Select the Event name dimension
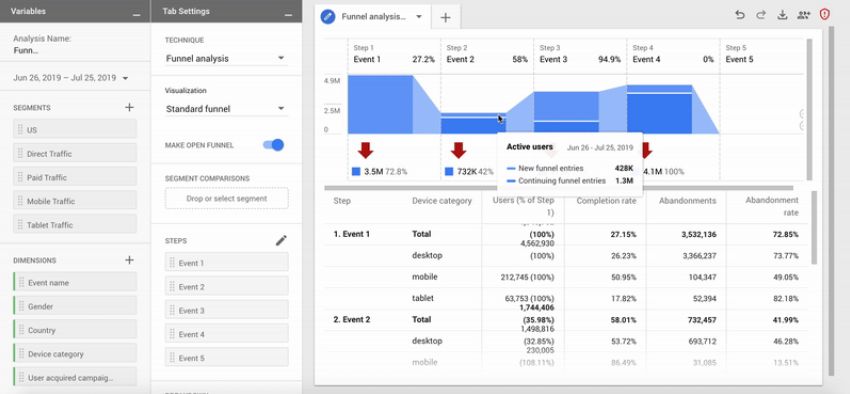The height and width of the screenshot is (394, 850). click(x=75, y=282)
